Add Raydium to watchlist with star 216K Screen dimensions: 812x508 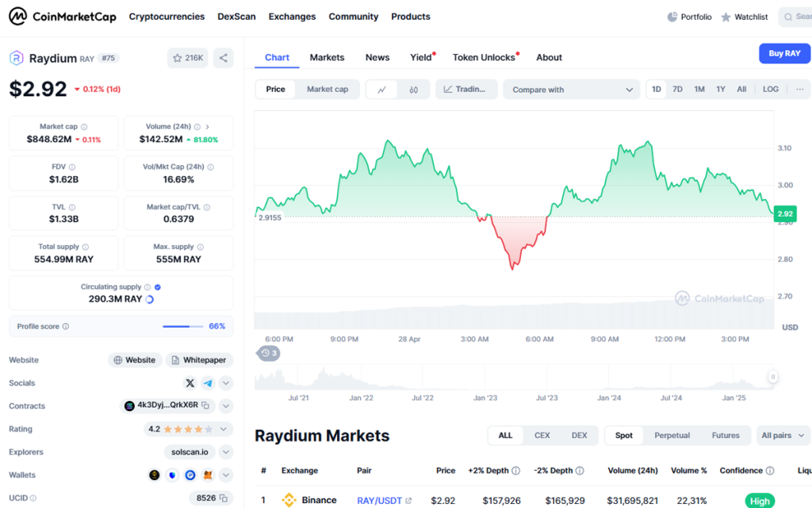[x=187, y=58]
